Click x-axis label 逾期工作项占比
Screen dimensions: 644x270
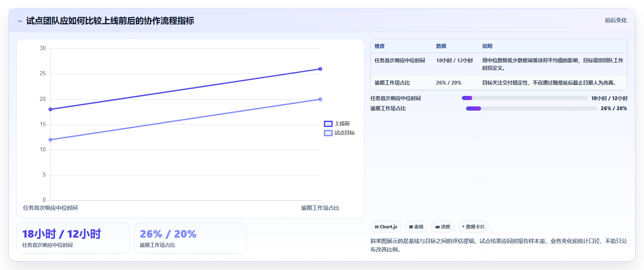pyautogui.click(x=320, y=208)
